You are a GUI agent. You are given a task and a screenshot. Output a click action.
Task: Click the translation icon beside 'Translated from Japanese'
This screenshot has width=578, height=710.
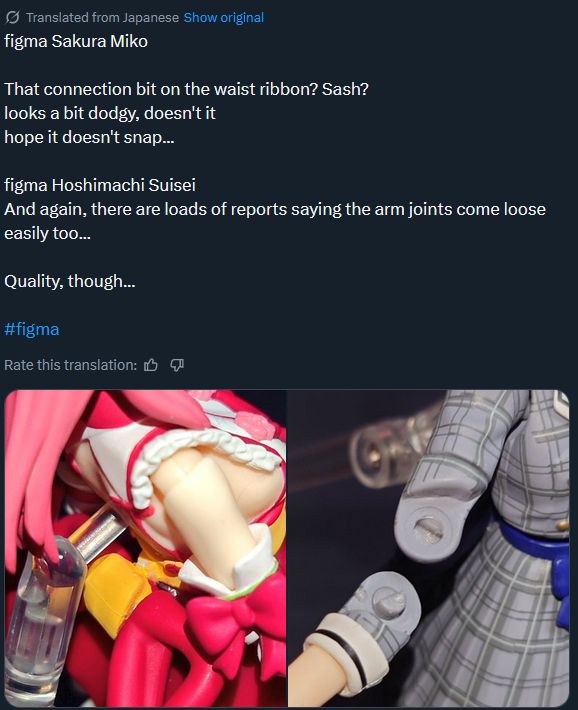click(12, 18)
